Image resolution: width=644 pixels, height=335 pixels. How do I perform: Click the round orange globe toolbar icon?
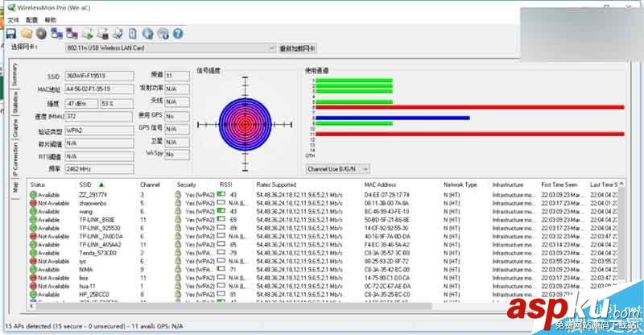42,33
